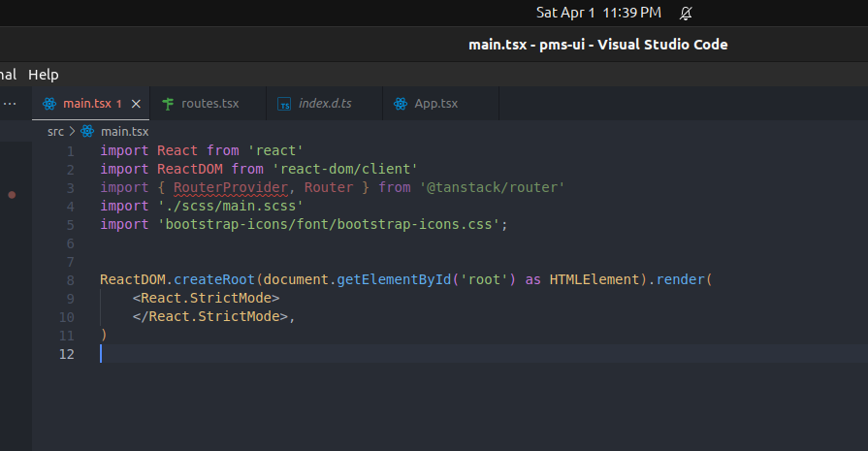Open the muted notification bell in the top bar
Screen dimensions: 868x451
(687, 13)
